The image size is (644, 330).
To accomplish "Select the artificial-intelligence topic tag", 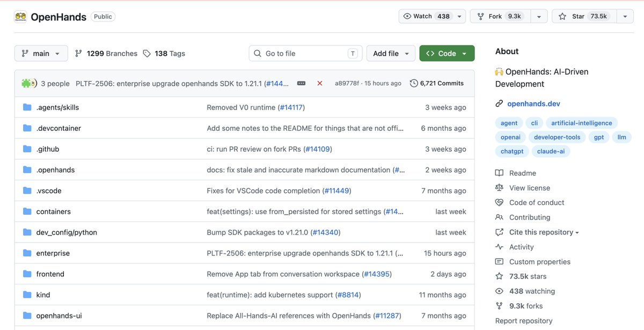I will [582, 123].
